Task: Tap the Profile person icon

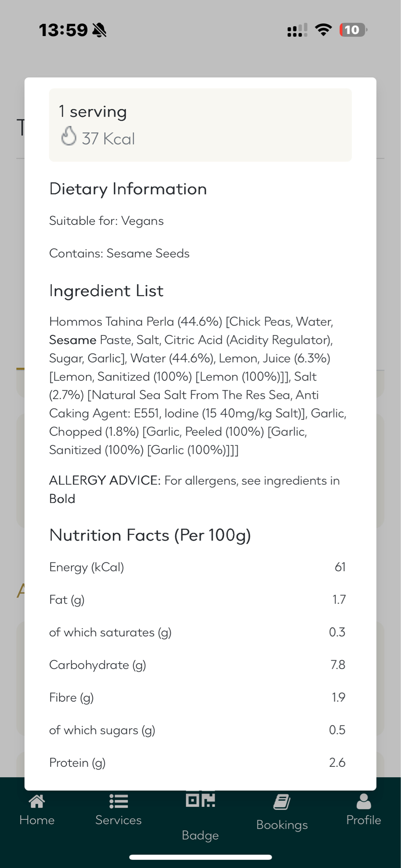Action: tap(364, 802)
